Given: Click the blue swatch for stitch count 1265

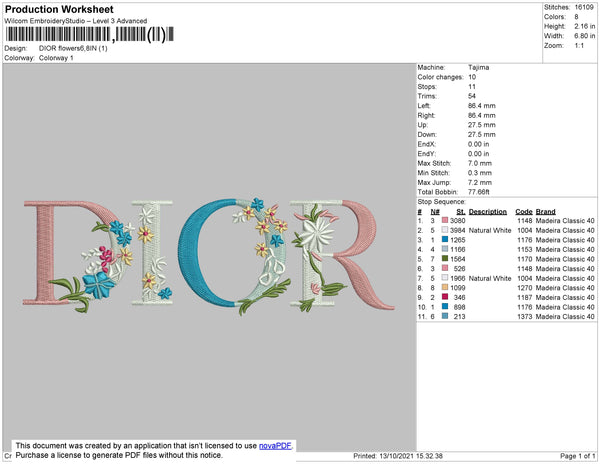Looking at the screenshot, I should (x=445, y=239).
